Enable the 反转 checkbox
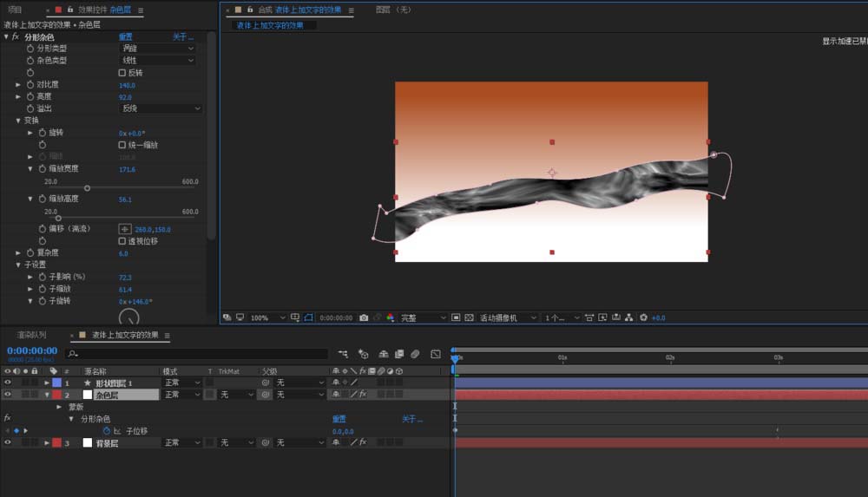The image size is (868, 497). [122, 73]
